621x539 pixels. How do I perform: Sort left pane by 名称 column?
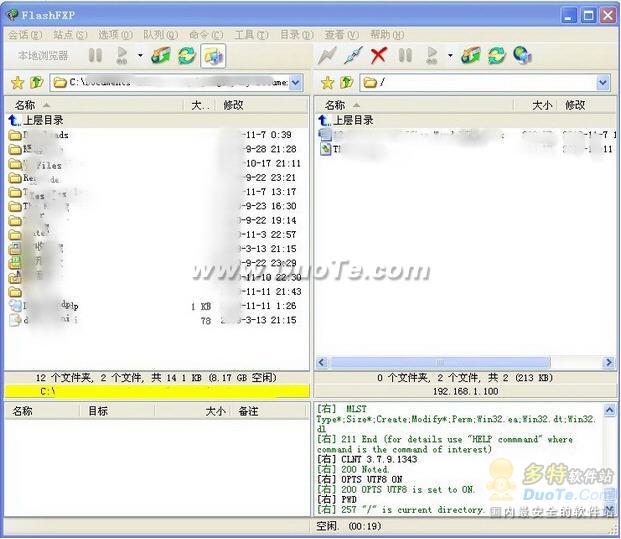click(94, 105)
